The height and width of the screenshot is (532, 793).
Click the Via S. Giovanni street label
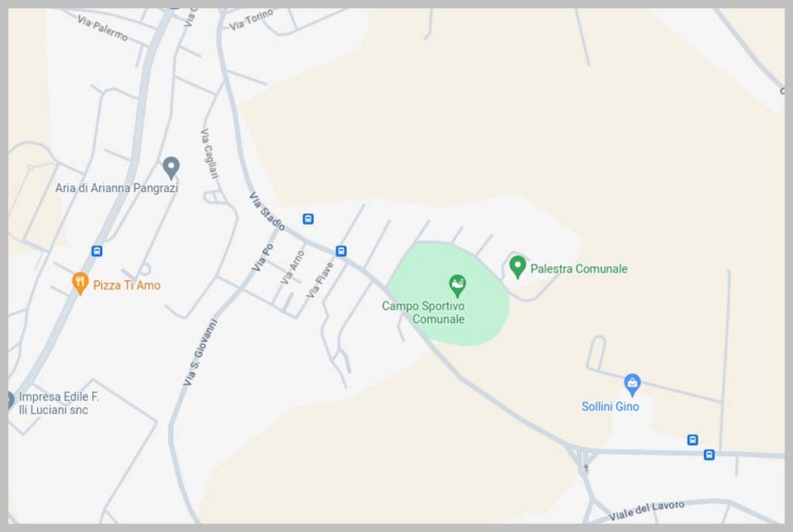(x=200, y=352)
